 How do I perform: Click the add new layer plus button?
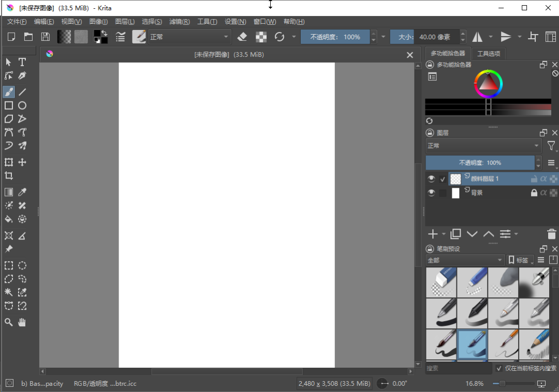(433, 234)
